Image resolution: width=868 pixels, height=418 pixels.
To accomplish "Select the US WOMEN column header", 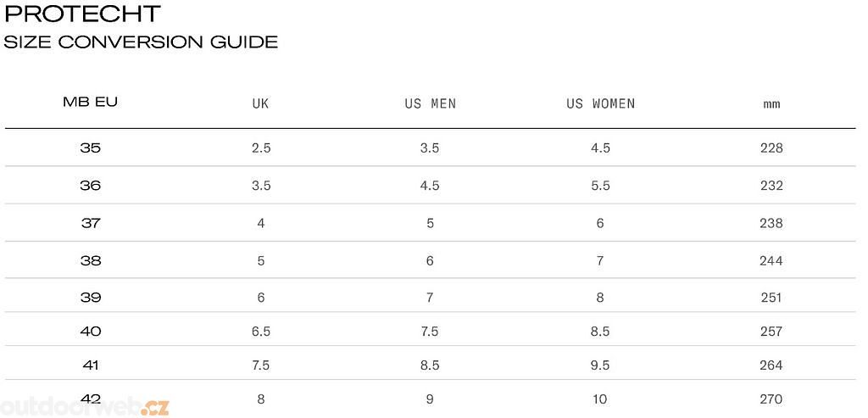I will [600, 104].
